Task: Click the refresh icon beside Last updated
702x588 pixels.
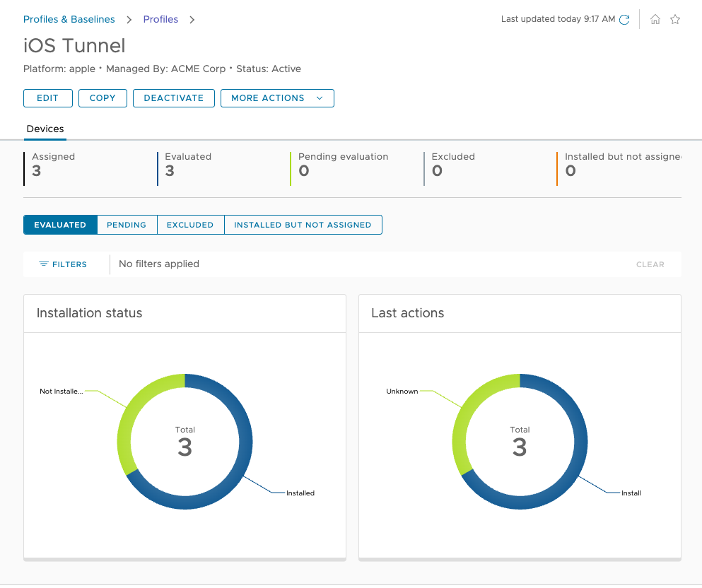Action: (624, 20)
